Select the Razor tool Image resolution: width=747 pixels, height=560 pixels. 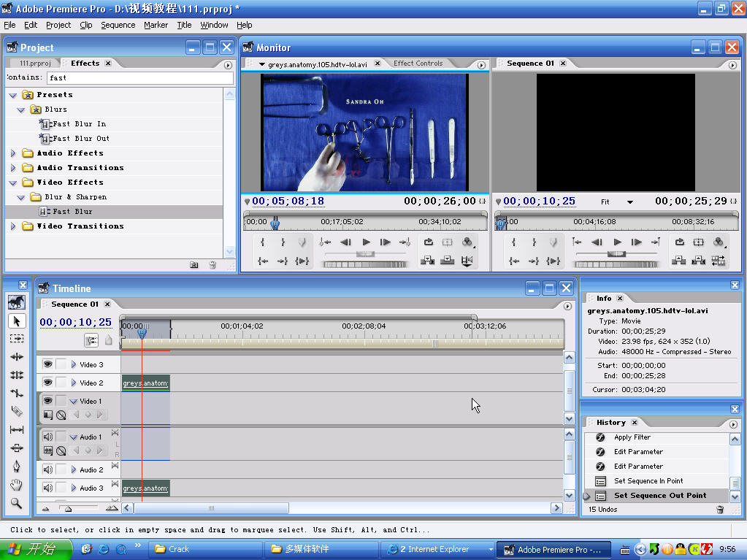(x=17, y=412)
